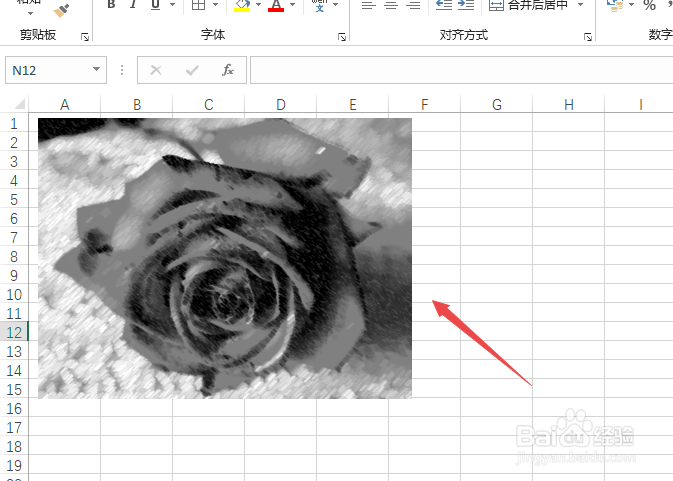Screen dimensions: 673x481
Task: Open 字体 font dialog launcher
Action: point(342,37)
